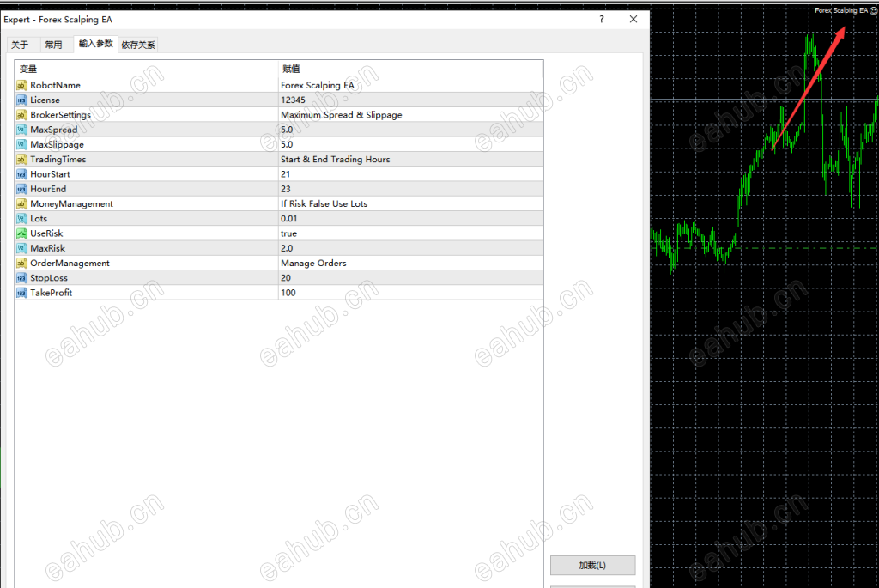Click the value Start & End Trading Hours
879x588 pixels.
336,159
